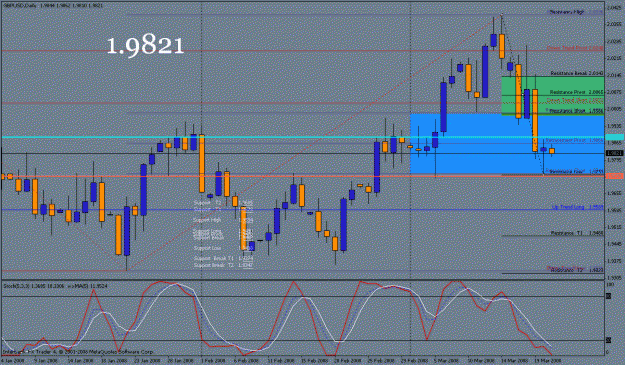Viewport: 625px width, 365px height.
Task: Click the 23 Jan 2008 date label
Action: point(147,360)
